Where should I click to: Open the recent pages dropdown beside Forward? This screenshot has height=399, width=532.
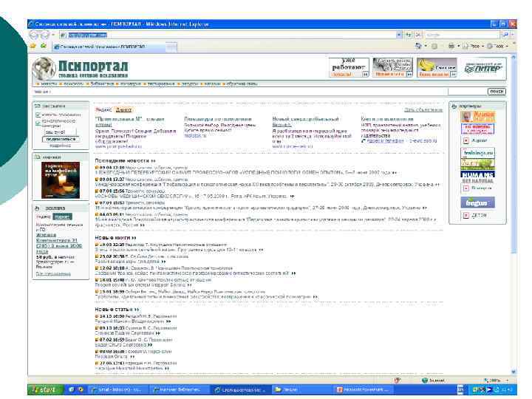click(53, 35)
